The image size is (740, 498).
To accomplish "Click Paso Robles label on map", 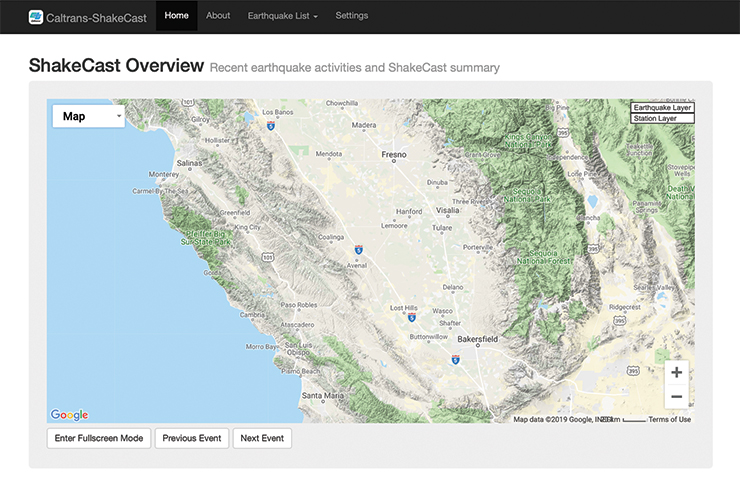I will click(299, 305).
